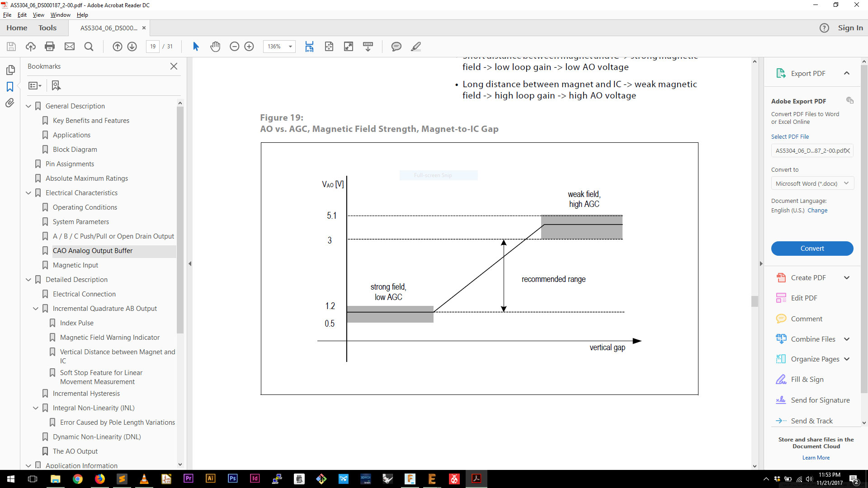The height and width of the screenshot is (488, 868).
Task: Open Learn More link for Document Cloud
Action: tap(816, 458)
